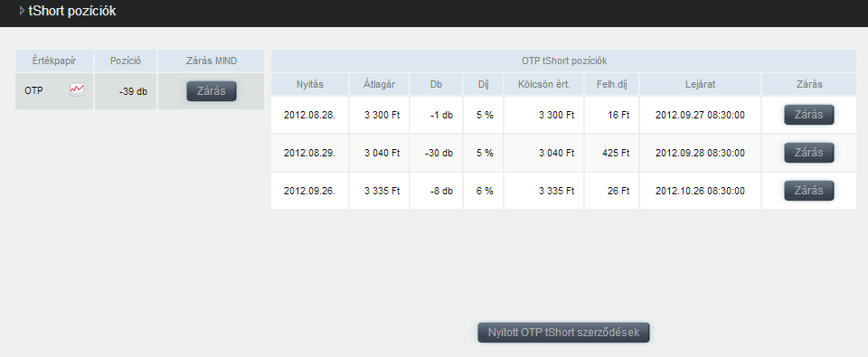Close the 2012.08.29. position with Zárás
This screenshot has width=868, height=357.
pos(808,153)
